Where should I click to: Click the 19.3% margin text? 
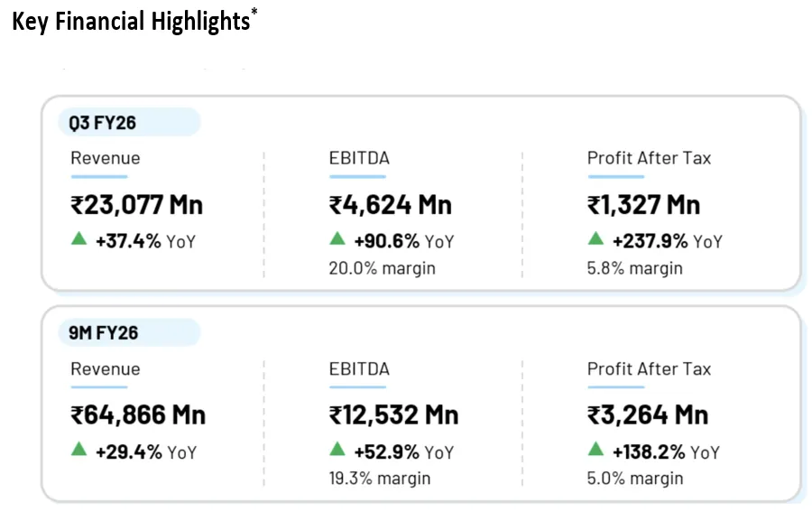pos(380,479)
